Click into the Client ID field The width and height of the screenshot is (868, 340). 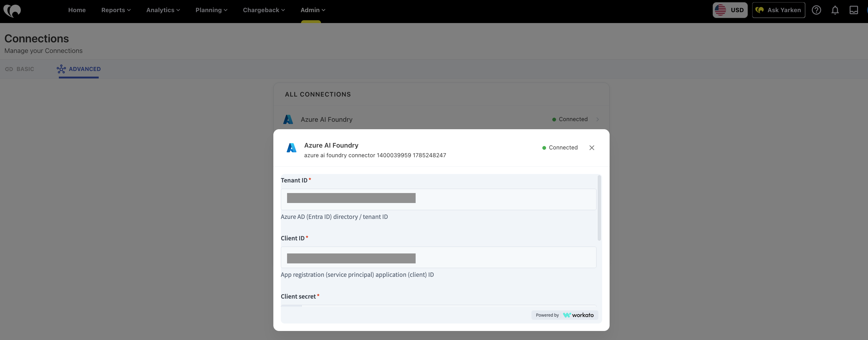click(438, 257)
